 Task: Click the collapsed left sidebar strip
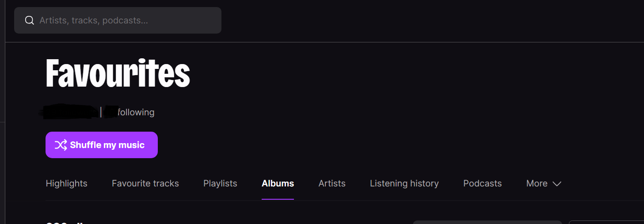click(x=2, y=112)
